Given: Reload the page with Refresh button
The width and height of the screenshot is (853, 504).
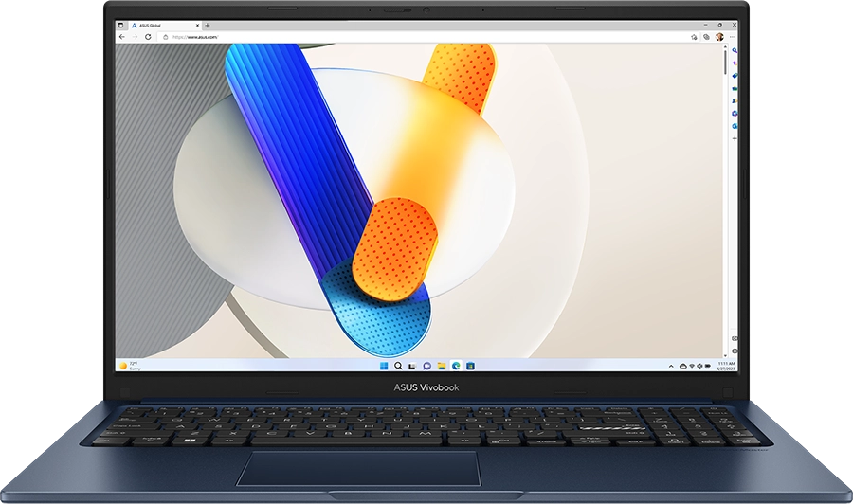Looking at the screenshot, I should 148,37.
